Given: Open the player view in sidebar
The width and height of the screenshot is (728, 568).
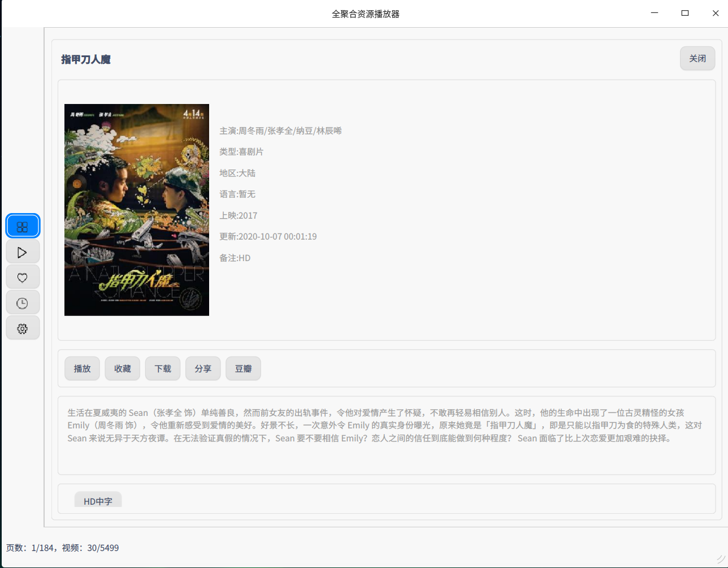Looking at the screenshot, I should pos(23,252).
